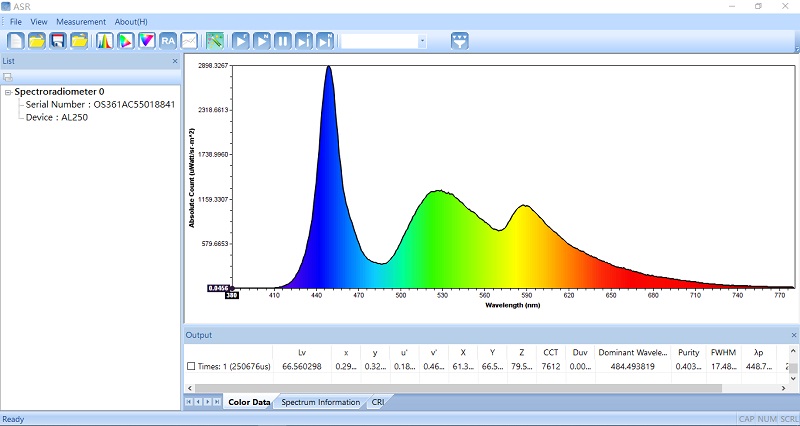The height and width of the screenshot is (426, 800).
Task: Click the line trend chart icon
Action: (188, 41)
